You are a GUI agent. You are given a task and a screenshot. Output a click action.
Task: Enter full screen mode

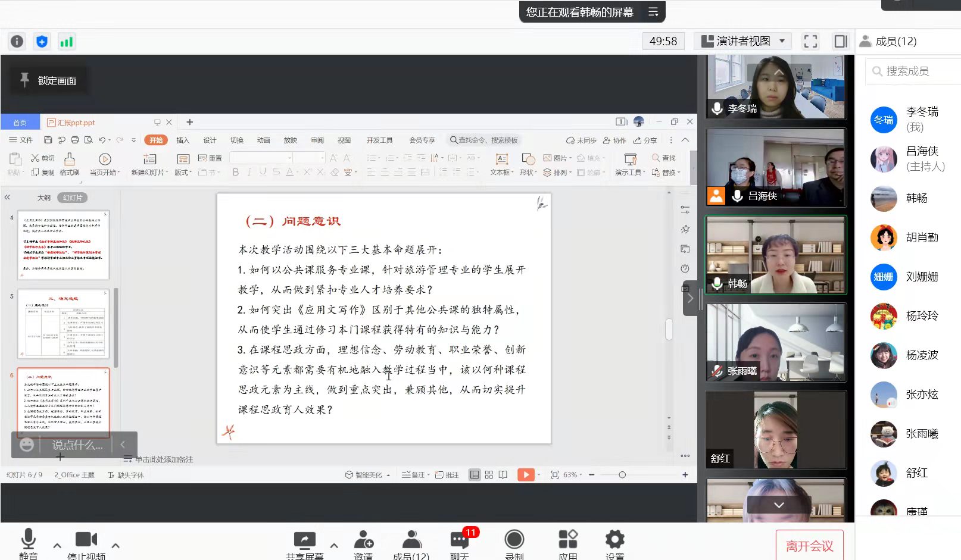click(810, 41)
